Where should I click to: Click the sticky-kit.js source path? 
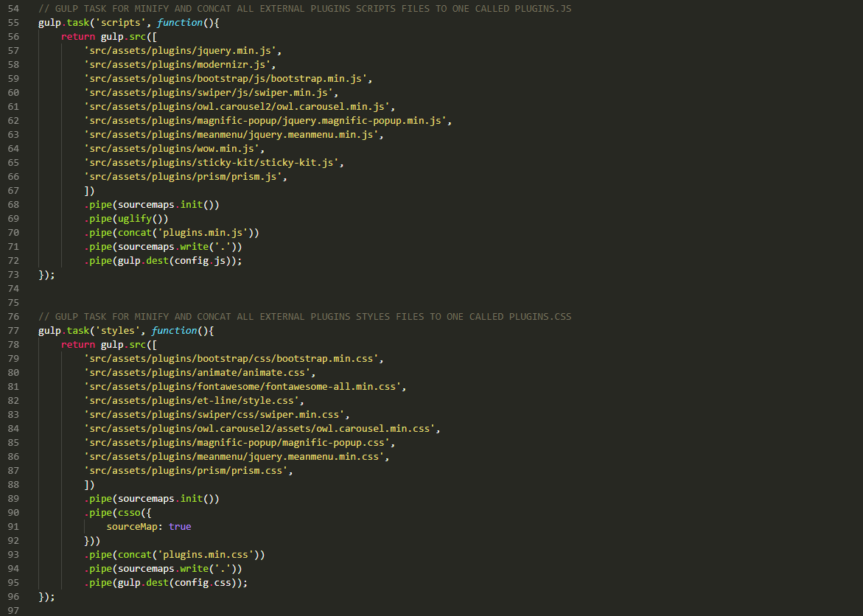212,163
